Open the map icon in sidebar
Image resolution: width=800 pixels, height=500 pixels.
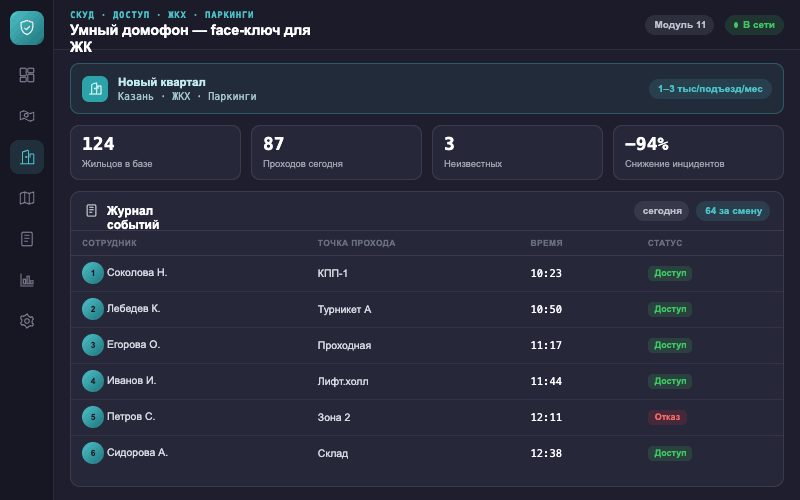coord(27,198)
